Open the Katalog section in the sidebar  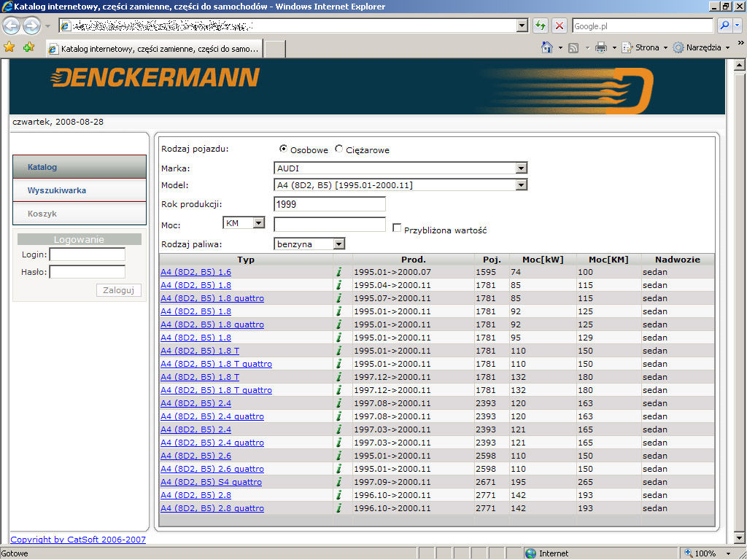click(x=80, y=167)
